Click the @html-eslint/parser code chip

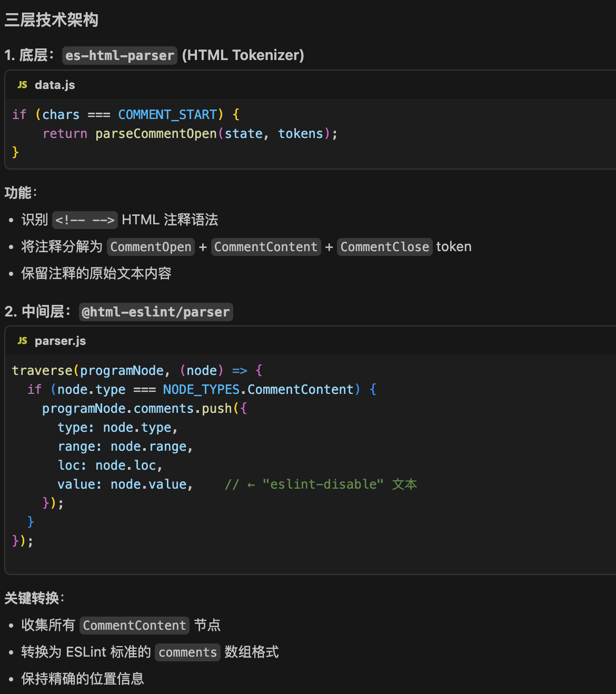click(156, 312)
